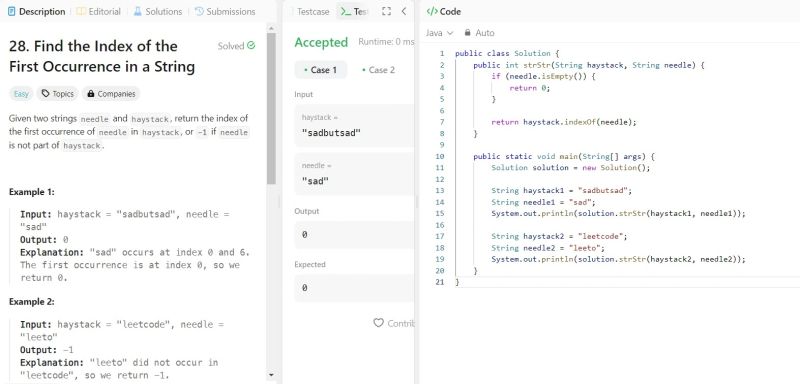
Task: Collapse result panel with the left chevron
Action: 404,11
